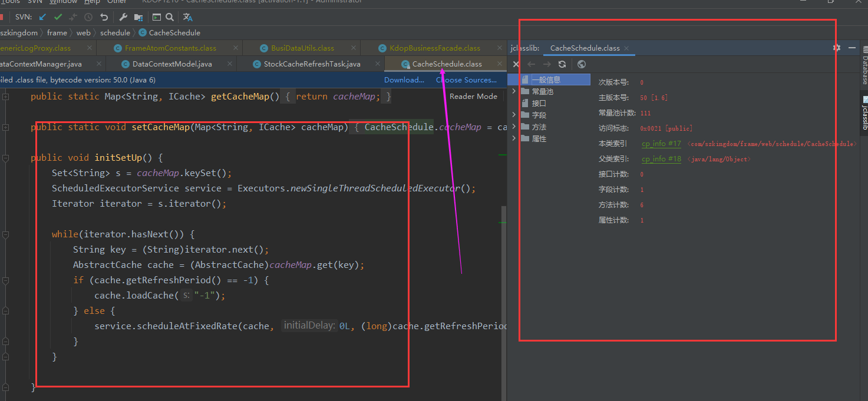Switch to the StockCacheRefreshTask.java tab

click(x=312, y=64)
